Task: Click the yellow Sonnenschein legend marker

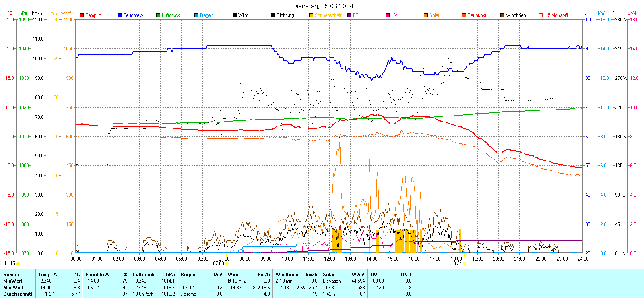Action: pyautogui.click(x=311, y=15)
